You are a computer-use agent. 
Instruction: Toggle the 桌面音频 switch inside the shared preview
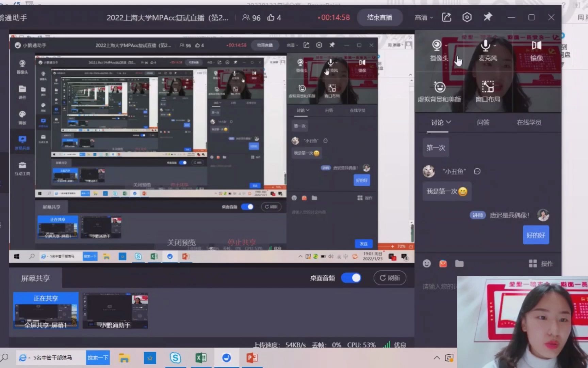coord(247,206)
